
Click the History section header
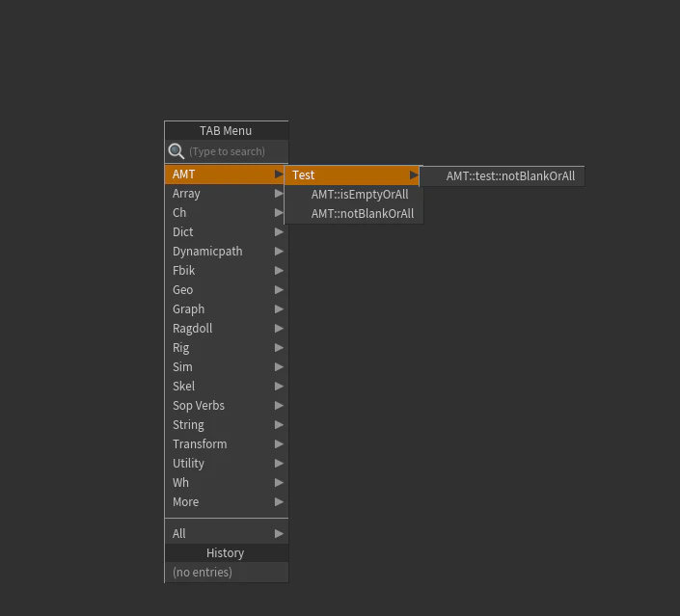pyautogui.click(x=227, y=553)
